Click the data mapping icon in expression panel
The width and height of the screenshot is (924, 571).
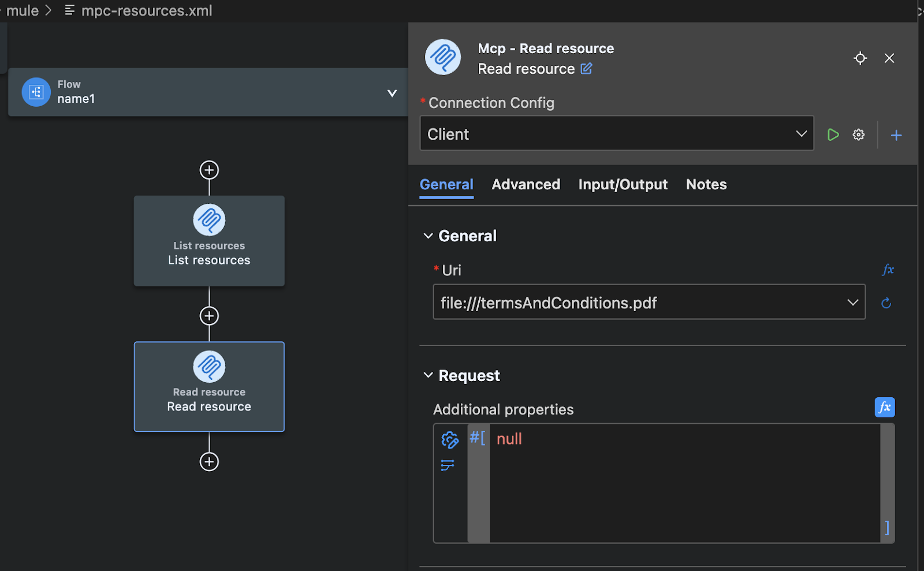[448, 465]
